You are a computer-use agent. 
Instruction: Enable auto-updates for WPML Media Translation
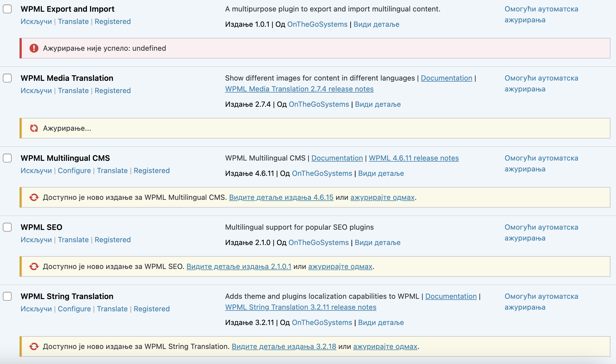coord(541,84)
